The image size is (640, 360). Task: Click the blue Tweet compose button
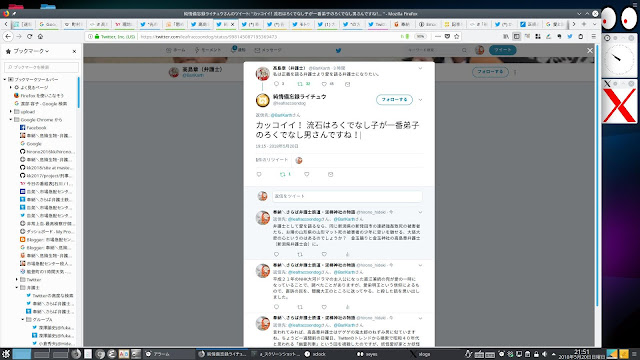[x=503, y=50]
